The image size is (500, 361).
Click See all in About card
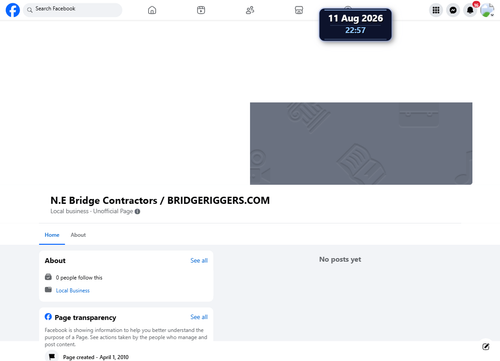(199, 261)
